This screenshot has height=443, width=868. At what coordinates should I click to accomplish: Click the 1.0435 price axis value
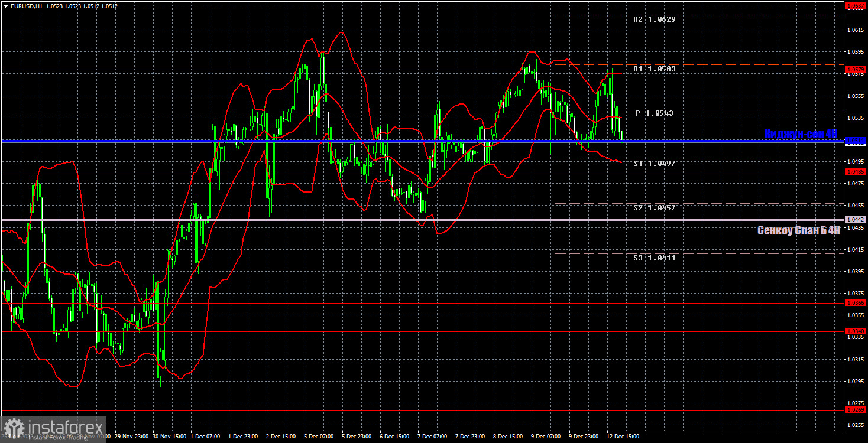(856, 227)
